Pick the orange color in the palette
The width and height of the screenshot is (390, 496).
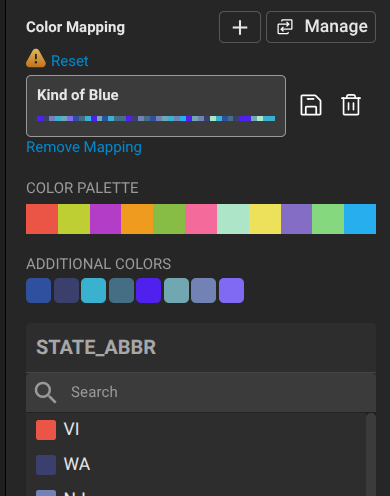point(137,219)
